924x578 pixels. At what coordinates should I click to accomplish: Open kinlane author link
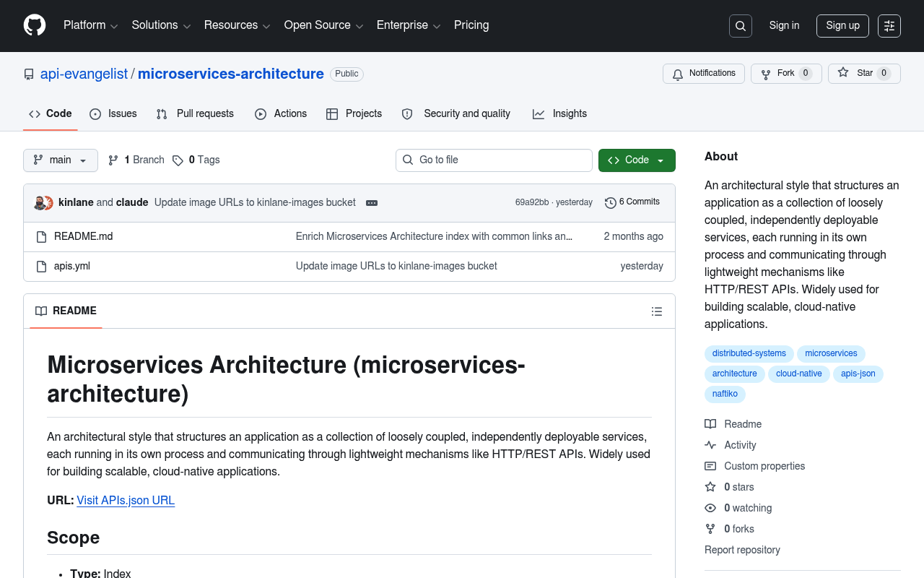tap(76, 203)
